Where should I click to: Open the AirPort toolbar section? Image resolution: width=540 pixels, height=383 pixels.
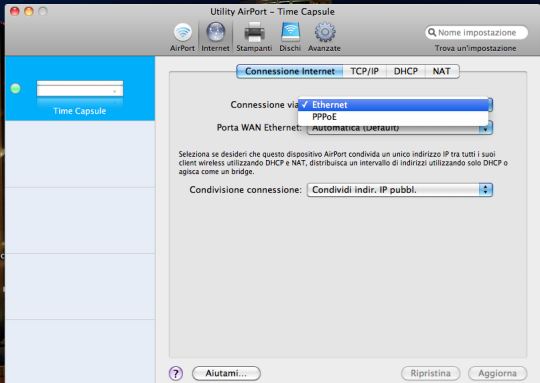(182, 37)
